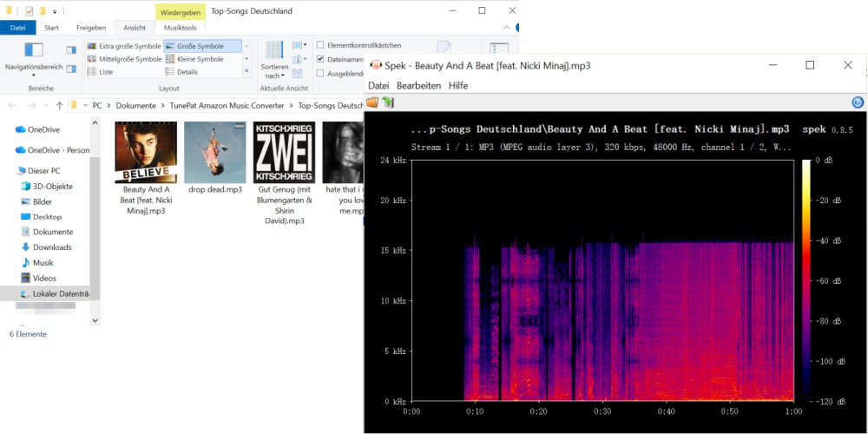The width and height of the screenshot is (868, 434).
Task: Open Dokumente folder in sidebar
Action: [x=47, y=232]
